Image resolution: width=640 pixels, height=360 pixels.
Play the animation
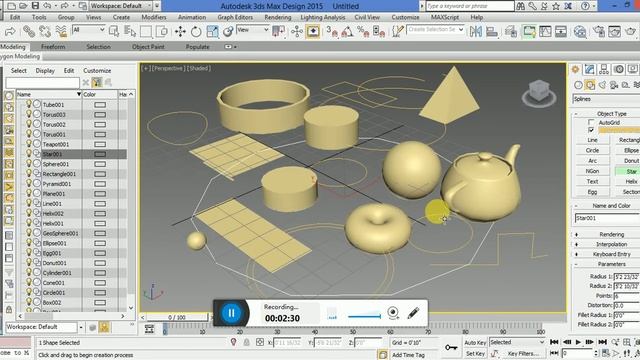(578, 342)
